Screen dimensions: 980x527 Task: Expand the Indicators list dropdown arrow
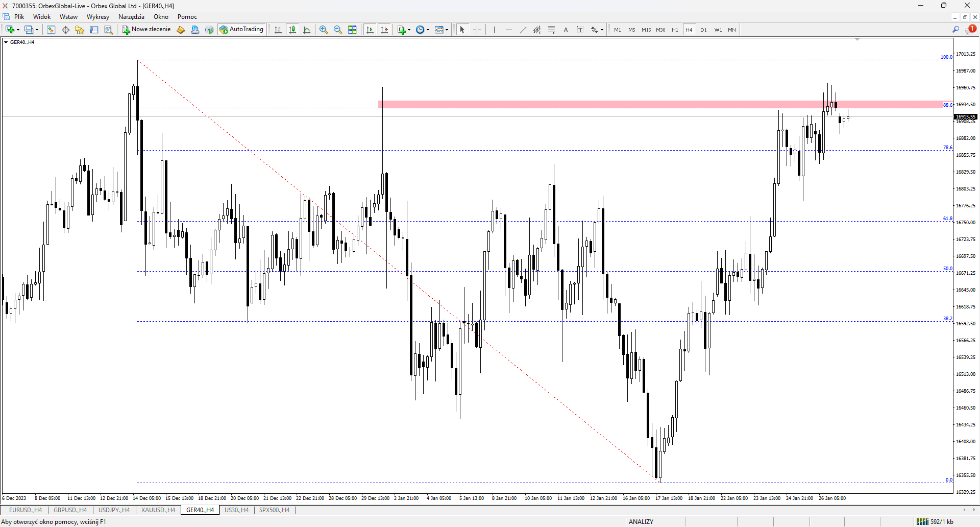[x=409, y=30]
